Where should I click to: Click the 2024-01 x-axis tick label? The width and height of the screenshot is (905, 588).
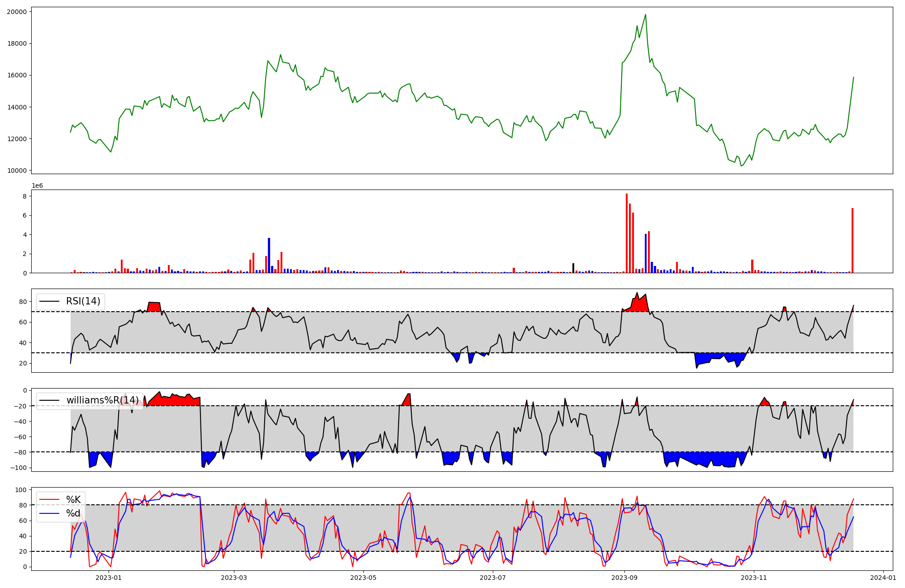(x=883, y=578)
